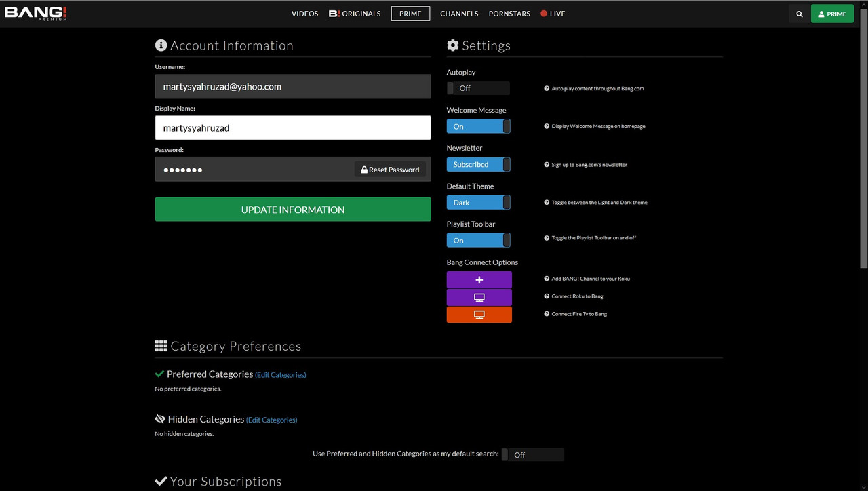Screen dimensions: 868x491
Task: Click Edit Categories link for Preferred Categories
Action: coord(281,375)
